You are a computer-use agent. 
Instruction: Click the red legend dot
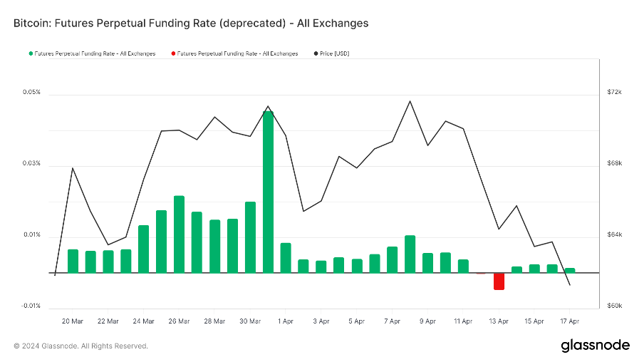click(173, 53)
